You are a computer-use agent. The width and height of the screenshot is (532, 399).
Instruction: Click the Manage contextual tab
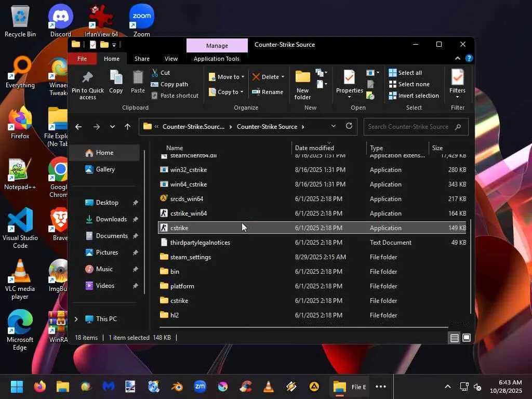click(217, 46)
